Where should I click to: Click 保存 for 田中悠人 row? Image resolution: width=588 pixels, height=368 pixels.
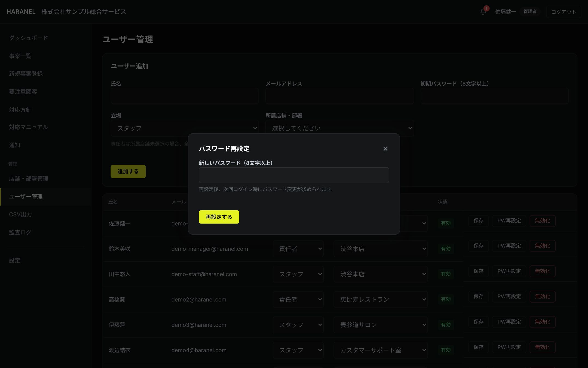tap(478, 271)
